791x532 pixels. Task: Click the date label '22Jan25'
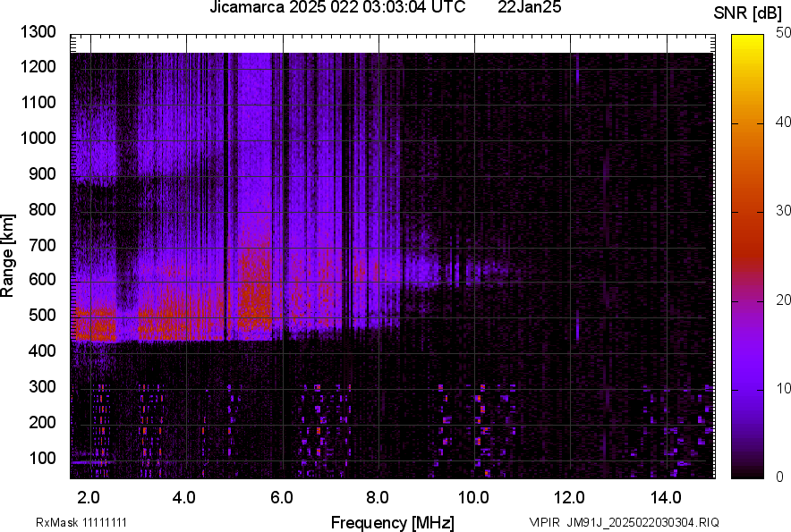pos(529,7)
